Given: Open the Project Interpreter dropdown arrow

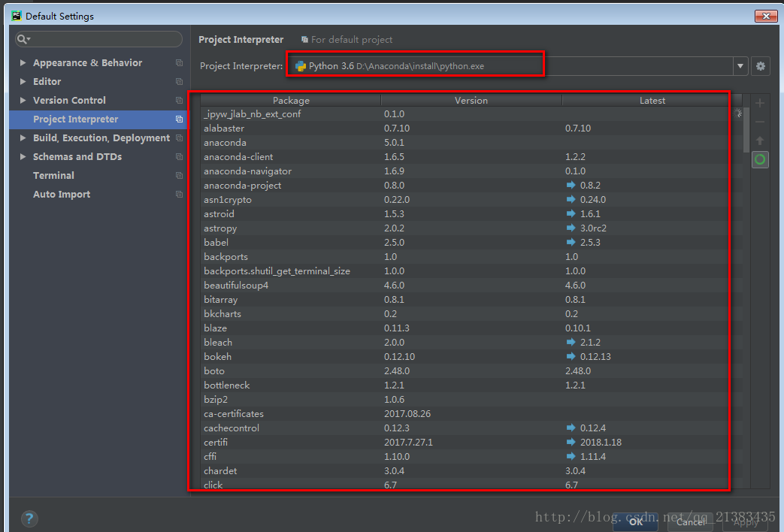Looking at the screenshot, I should pos(740,66).
